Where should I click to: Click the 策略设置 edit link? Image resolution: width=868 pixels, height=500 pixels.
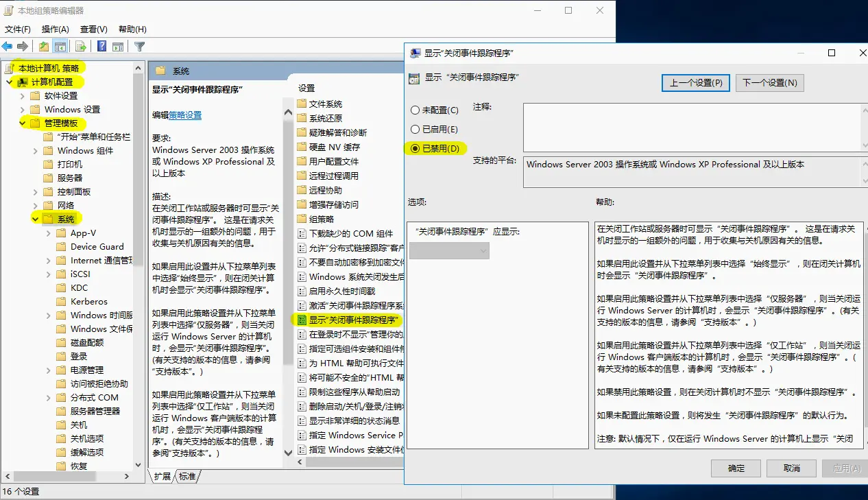pyautogui.click(x=185, y=115)
